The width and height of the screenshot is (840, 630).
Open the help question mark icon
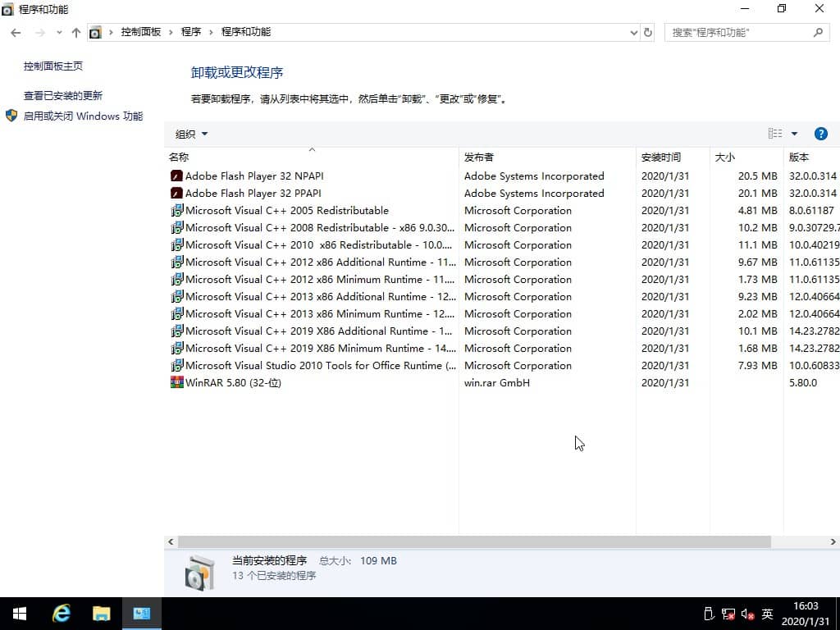pos(820,134)
